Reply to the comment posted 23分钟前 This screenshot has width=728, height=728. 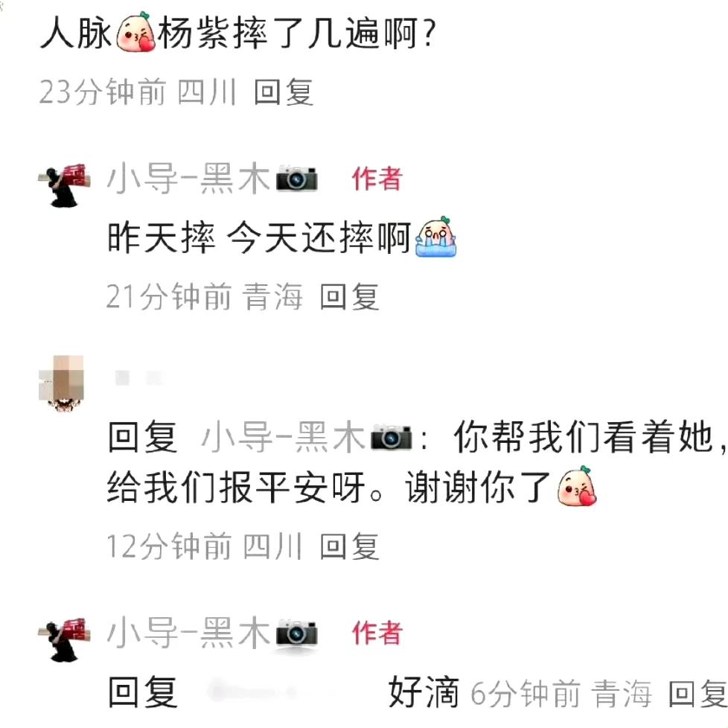[284, 92]
